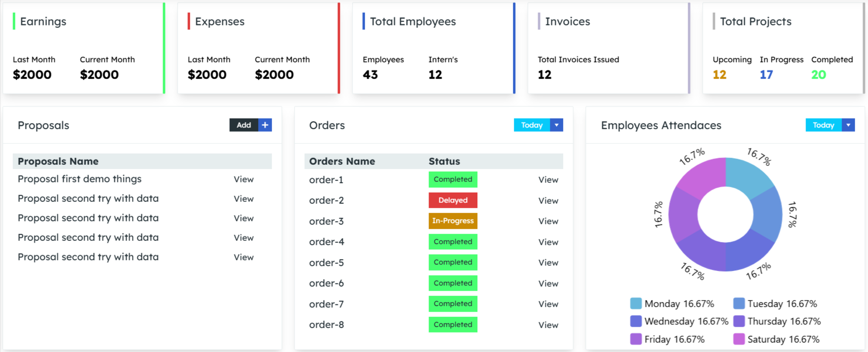868x352 pixels.
Task: Open View link for order-2
Action: click(548, 201)
